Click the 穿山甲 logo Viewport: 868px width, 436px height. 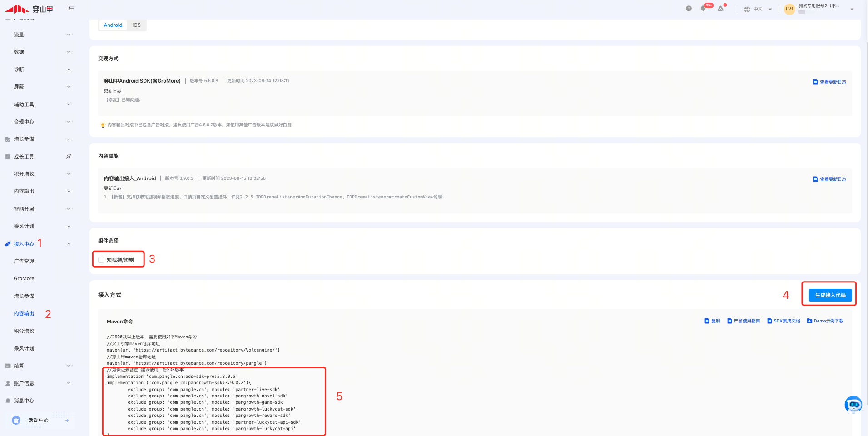click(29, 9)
